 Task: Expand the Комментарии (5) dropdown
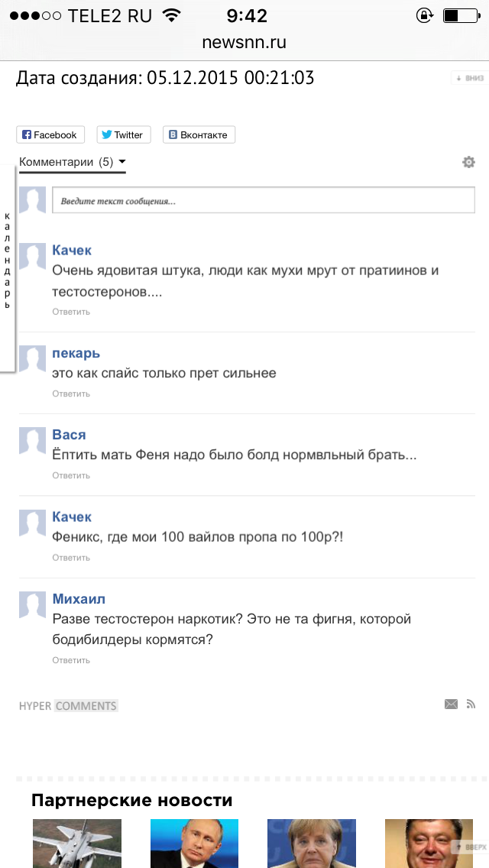pos(73,162)
